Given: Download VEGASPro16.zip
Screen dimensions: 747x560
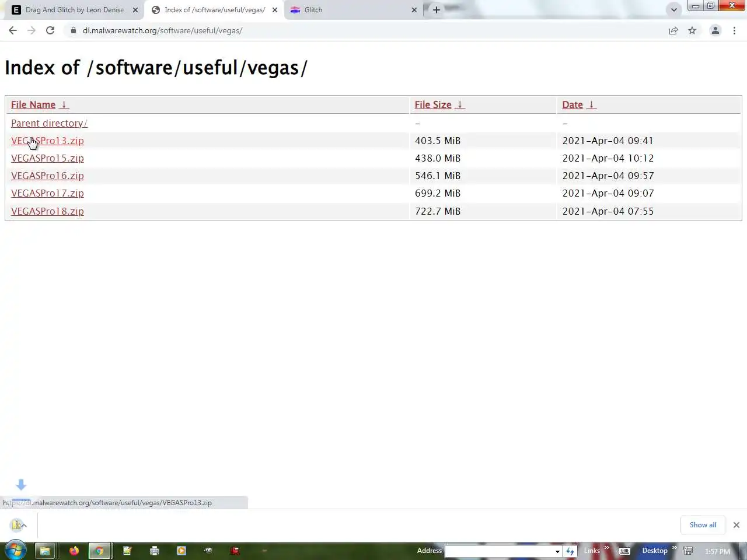Looking at the screenshot, I should [47, 176].
